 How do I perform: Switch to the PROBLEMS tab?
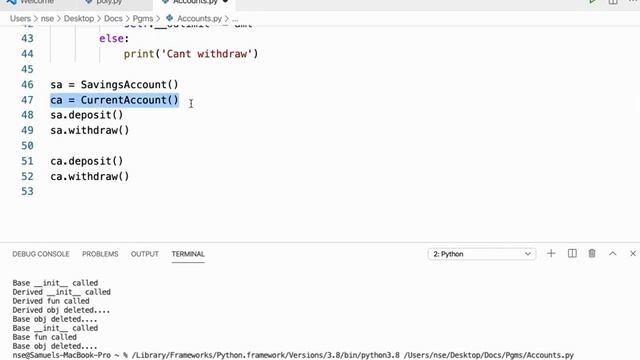[100, 254]
